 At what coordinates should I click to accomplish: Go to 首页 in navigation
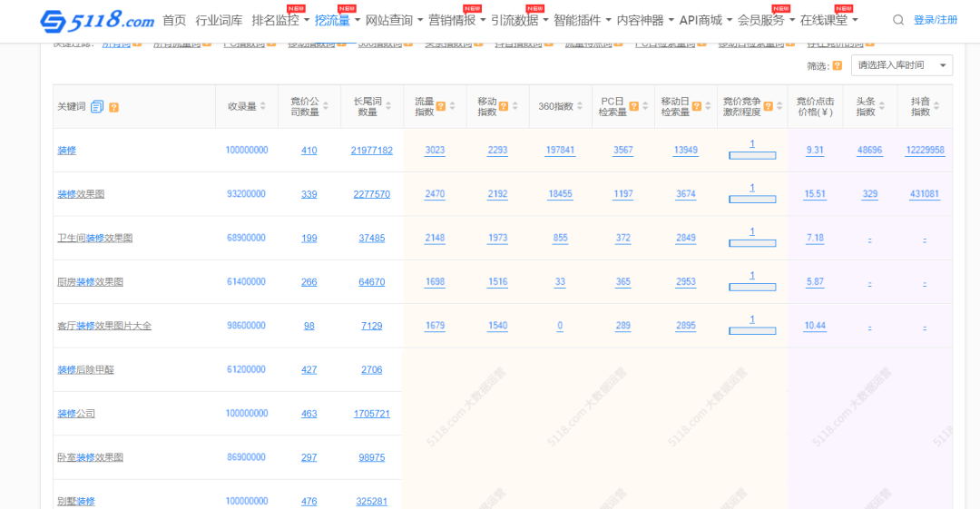[x=174, y=20]
